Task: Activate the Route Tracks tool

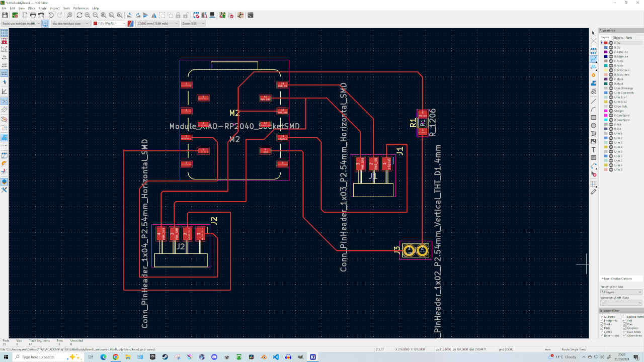Action: (x=593, y=58)
